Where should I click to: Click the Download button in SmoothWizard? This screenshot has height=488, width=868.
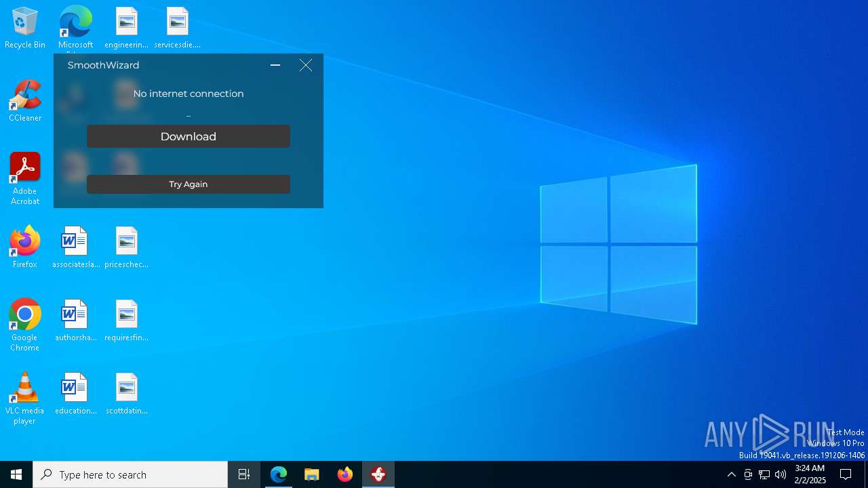click(x=189, y=136)
